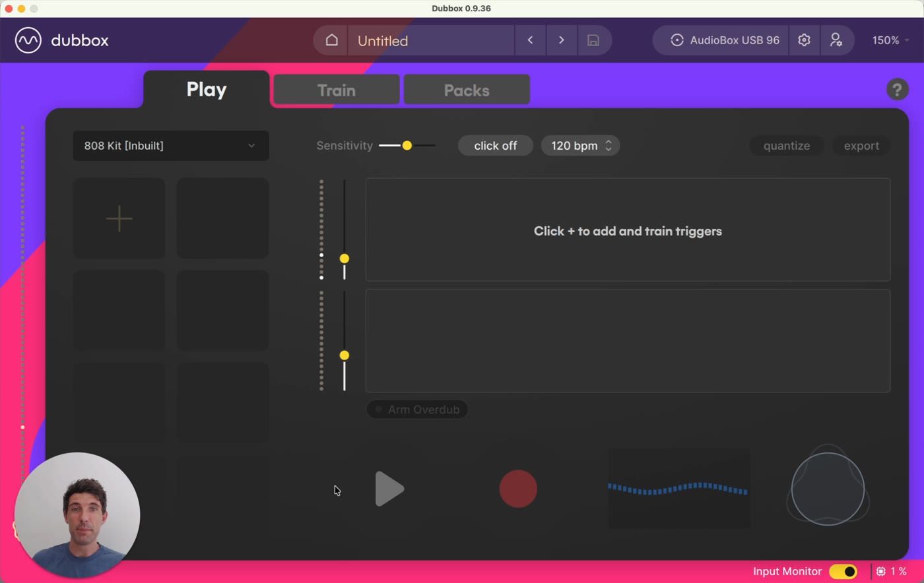Click the Sensitivity label
Screen dimensions: 924x583
(345, 146)
